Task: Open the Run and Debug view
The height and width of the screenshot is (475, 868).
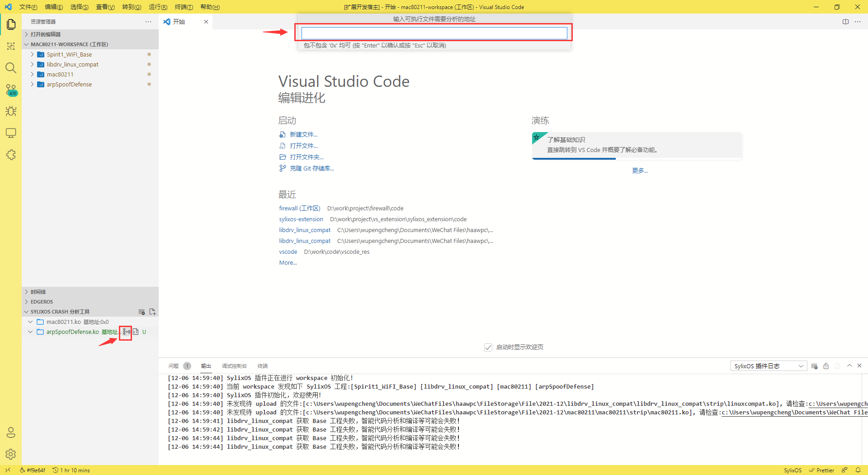Action: coord(11,111)
